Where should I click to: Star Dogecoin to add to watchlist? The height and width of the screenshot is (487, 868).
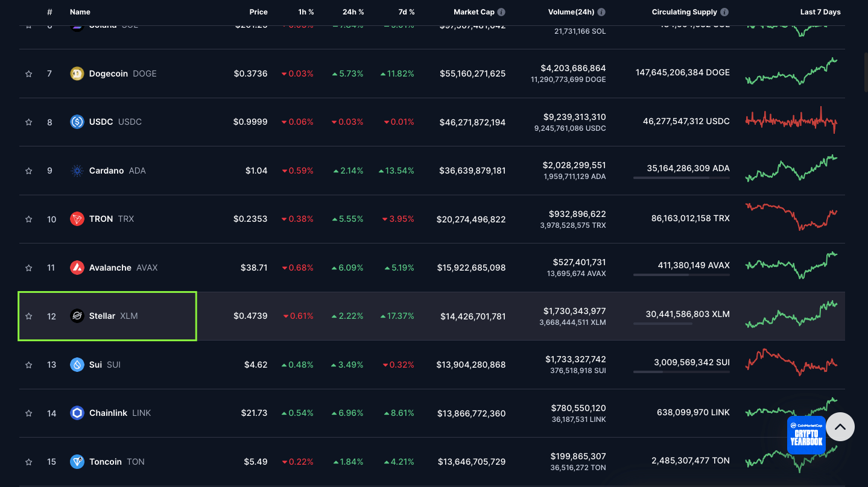28,74
